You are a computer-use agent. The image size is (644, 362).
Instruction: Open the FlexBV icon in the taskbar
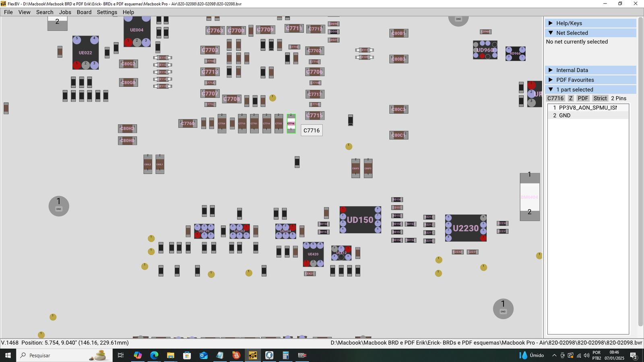[252, 355]
